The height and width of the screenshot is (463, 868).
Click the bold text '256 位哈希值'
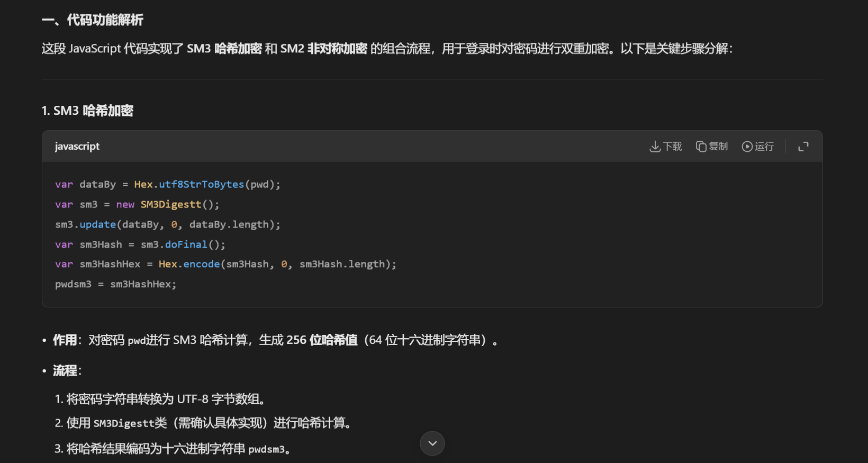322,340
